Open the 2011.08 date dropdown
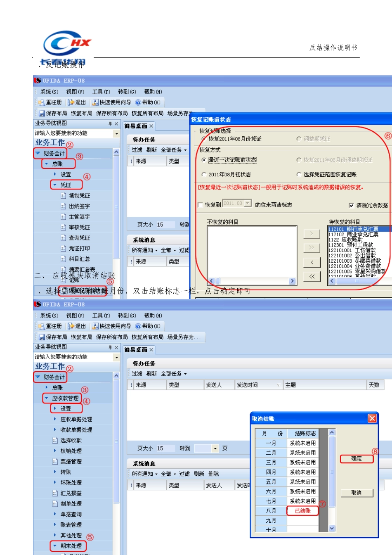This screenshot has width=392, height=555. tap(248, 203)
